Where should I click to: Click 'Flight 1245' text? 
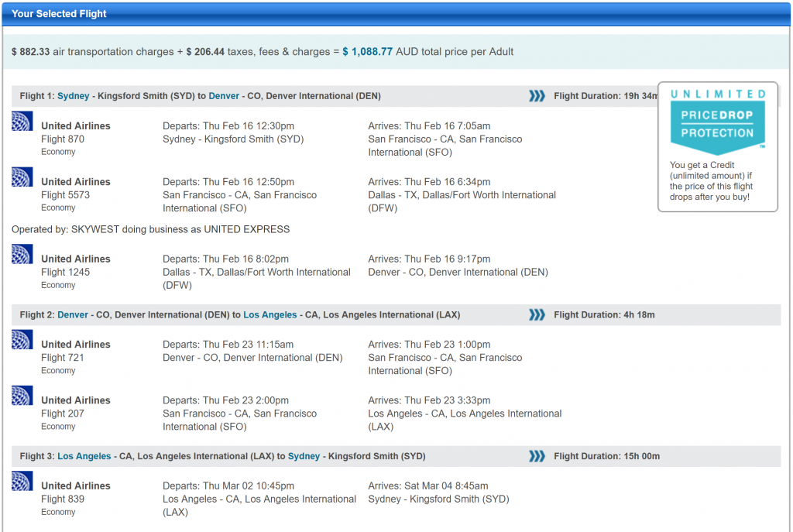pyautogui.click(x=65, y=272)
